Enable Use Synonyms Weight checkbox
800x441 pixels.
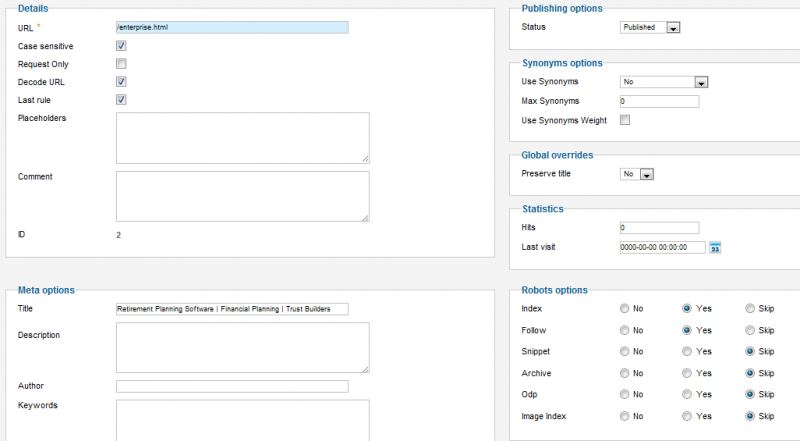(x=625, y=120)
